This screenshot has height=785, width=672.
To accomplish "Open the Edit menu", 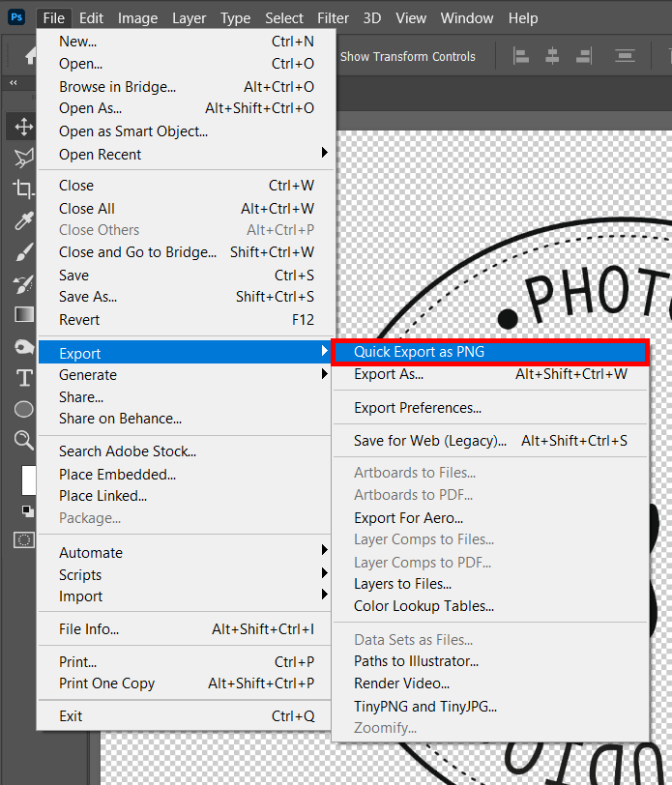I will tap(91, 18).
